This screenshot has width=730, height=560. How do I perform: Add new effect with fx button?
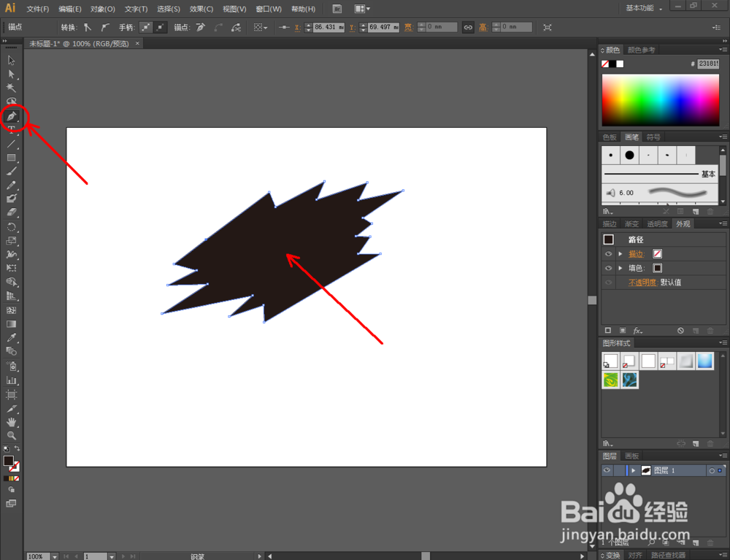click(638, 331)
